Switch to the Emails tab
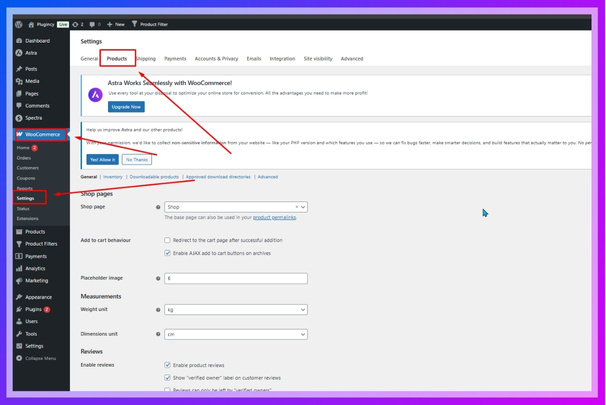The width and height of the screenshot is (606, 405). pyautogui.click(x=254, y=59)
